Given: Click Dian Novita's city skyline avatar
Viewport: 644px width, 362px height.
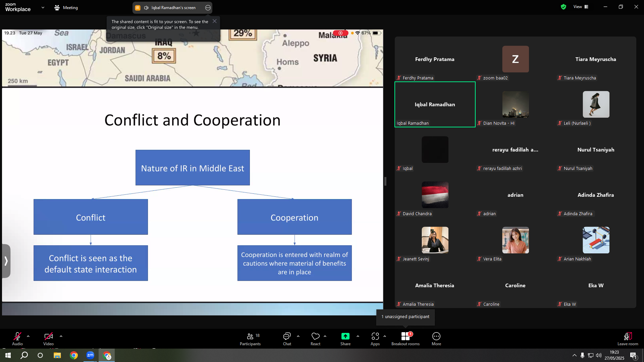Looking at the screenshot, I should click(x=516, y=104).
